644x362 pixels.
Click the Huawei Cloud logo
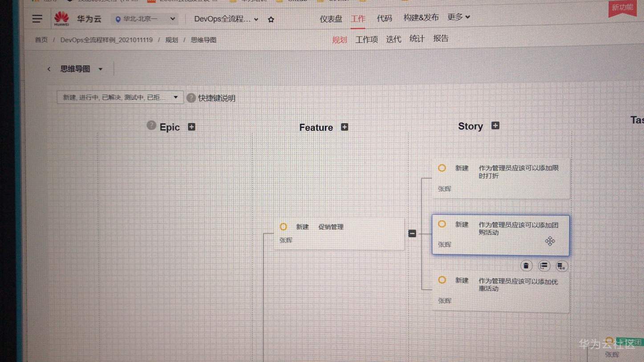click(x=62, y=19)
